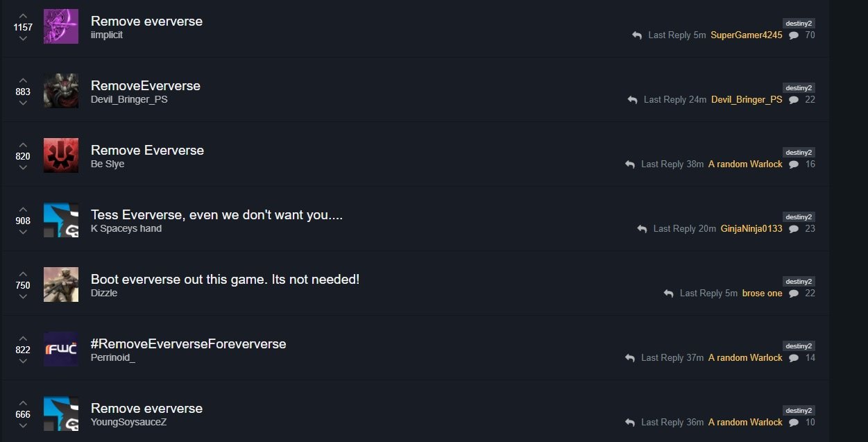Image resolution: width=868 pixels, height=442 pixels.
Task: Visit GinjaNinja0133's profile link
Action: [x=751, y=229]
